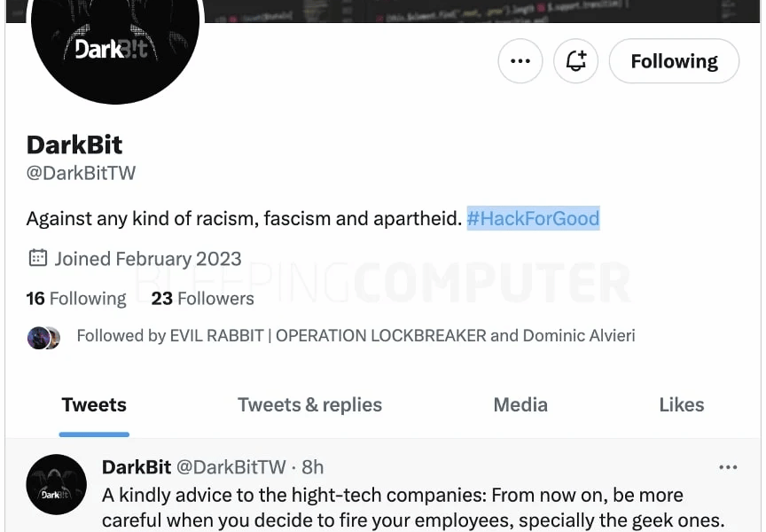The height and width of the screenshot is (532, 766).
Task: View the 23 Followers list
Action: click(x=203, y=299)
